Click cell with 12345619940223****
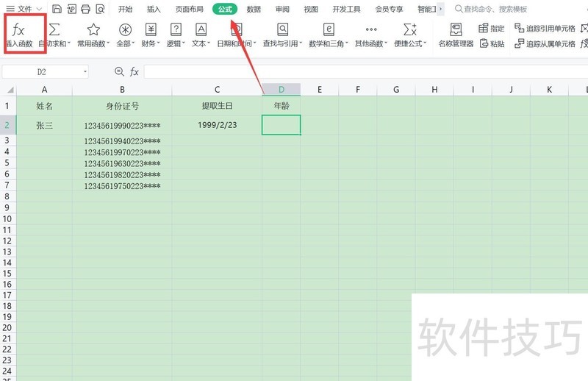This screenshot has width=588, height=381. tap(122, 140)
